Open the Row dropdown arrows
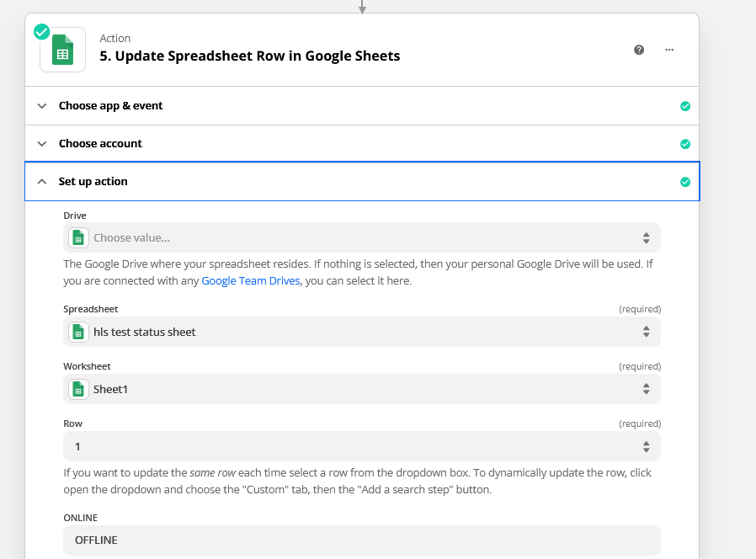 (x=646, y=446)
